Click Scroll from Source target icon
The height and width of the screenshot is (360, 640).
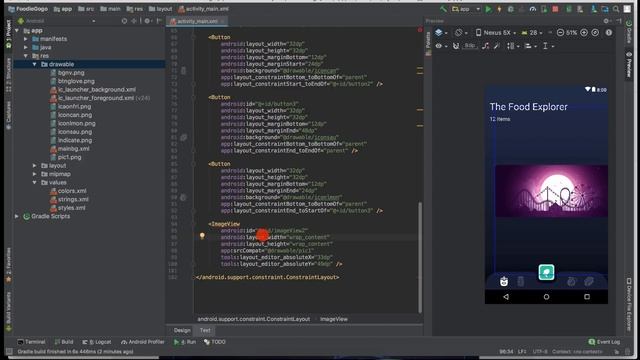[124, 21]
